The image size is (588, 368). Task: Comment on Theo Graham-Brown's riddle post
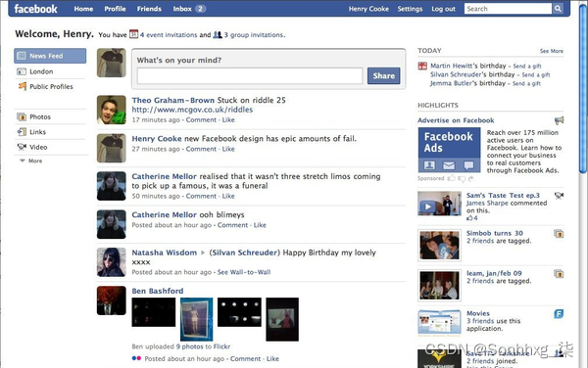201,119
